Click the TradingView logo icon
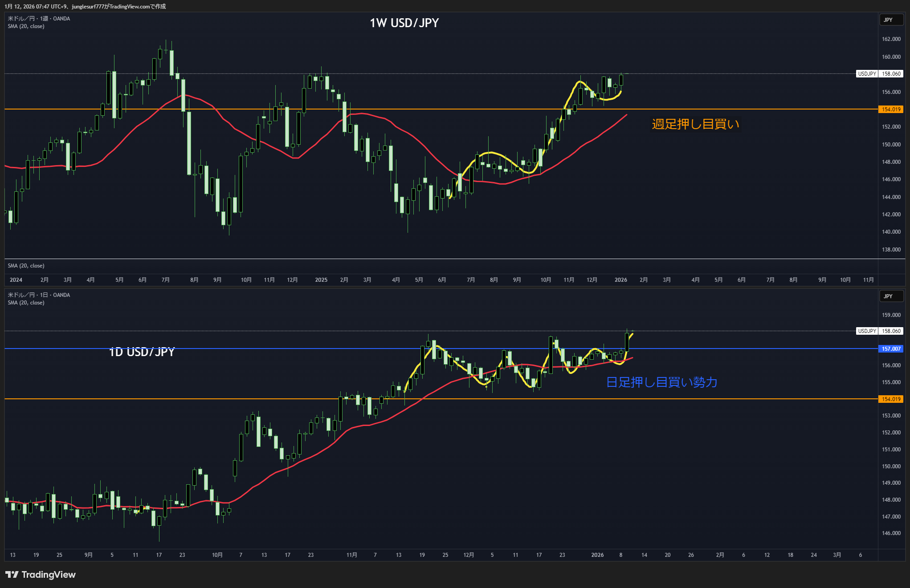Image resolution: width=910 pixels, height=588 pixels. (12, 575)
